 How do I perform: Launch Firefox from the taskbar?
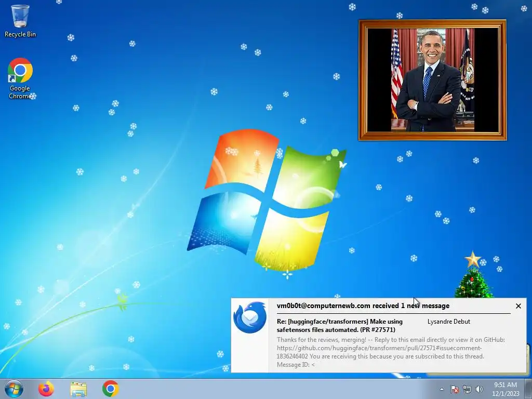click(46, 389)
